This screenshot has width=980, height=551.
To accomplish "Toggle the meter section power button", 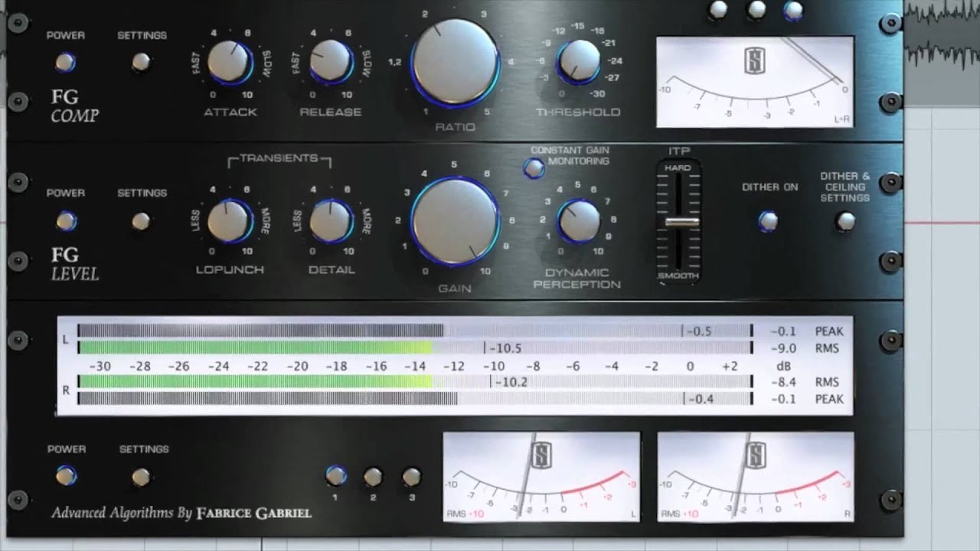I will pos(66,476).
